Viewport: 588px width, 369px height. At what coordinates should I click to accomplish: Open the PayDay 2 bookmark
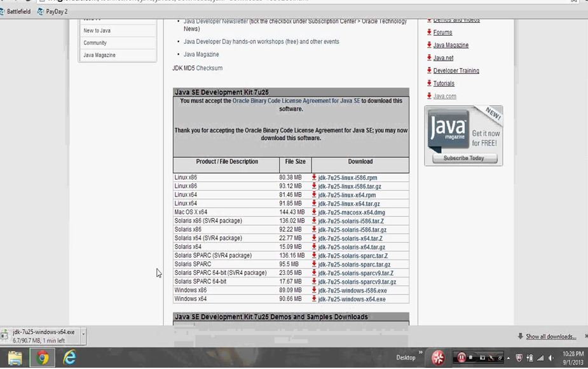pyautogui.click(x=53, y=11)
